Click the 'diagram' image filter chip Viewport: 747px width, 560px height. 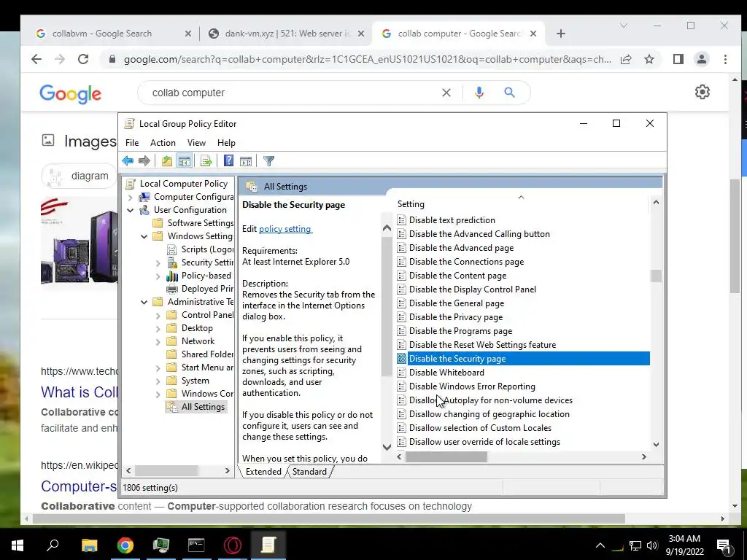coord(80,176)
